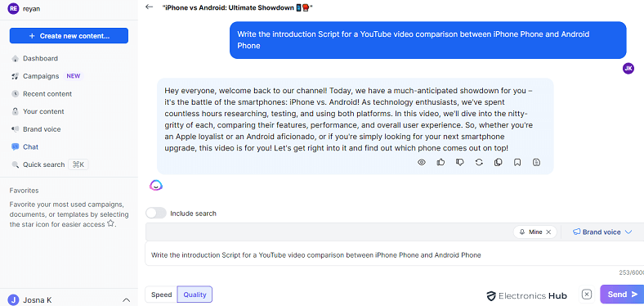Viewport: 644px width, 306px height.
Task: Click the Send button
Action: (622, 294)
